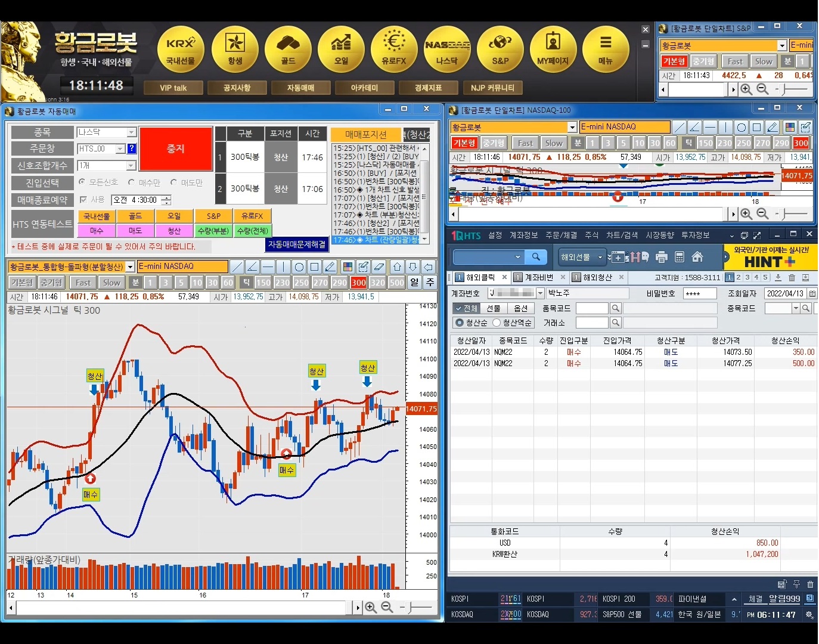The width and height of the screenshot is (819, 644).
Task: Click 자동매매문제해결 button
Action: [x=297, y=244]
